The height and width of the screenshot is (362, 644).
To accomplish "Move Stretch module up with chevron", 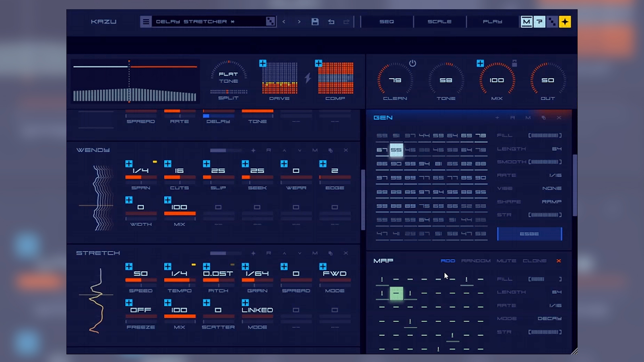I will click(284, 253).
